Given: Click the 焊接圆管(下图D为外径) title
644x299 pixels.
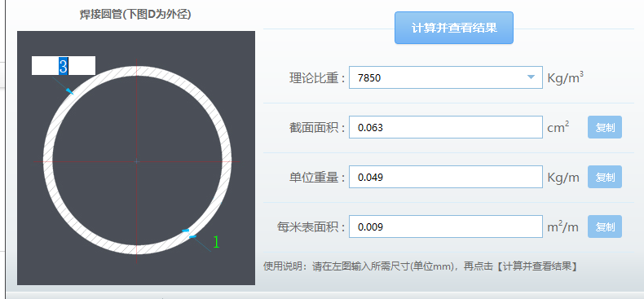Looking at the screenshot, I should [x=135, y=15].
